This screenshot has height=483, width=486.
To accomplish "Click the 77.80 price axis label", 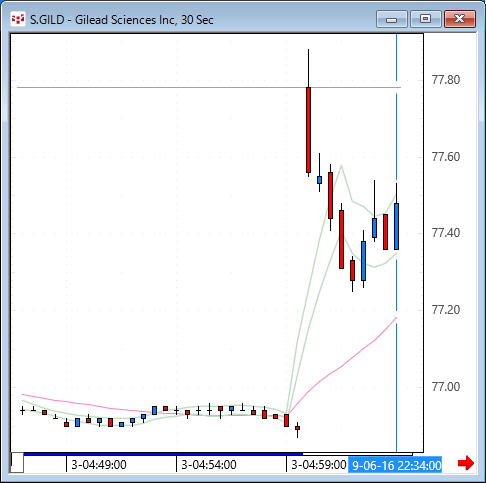I will [x=446, y=80].
